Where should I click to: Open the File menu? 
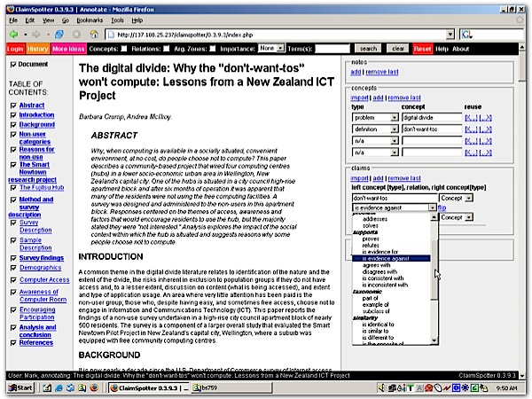[13, 20]
